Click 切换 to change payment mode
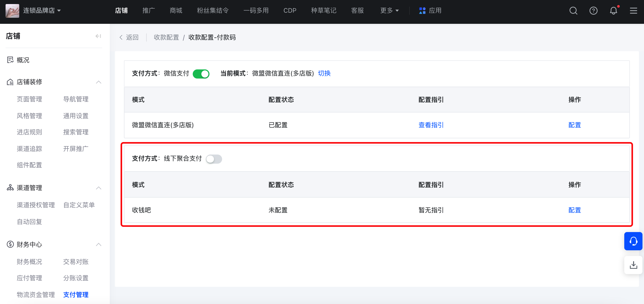The height and width of the screenshot is (304, 644). 324,73
